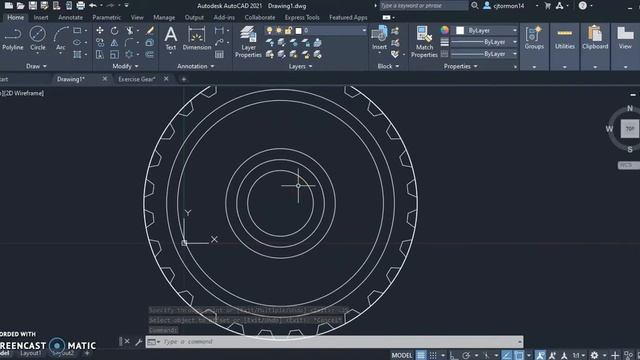This screenshot has height=360, width=640.
Task: Select the Trim tool in Modify
Action: click(130, 31)
